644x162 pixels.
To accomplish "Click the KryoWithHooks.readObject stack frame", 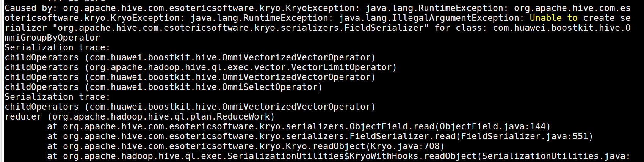I will tap(338, 156).
